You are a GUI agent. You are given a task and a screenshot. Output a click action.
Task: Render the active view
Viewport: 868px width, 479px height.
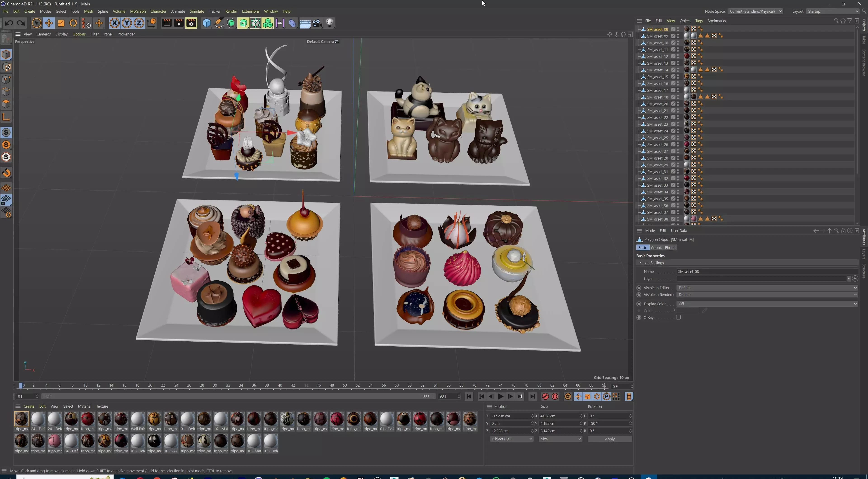[x=166, y=23]
